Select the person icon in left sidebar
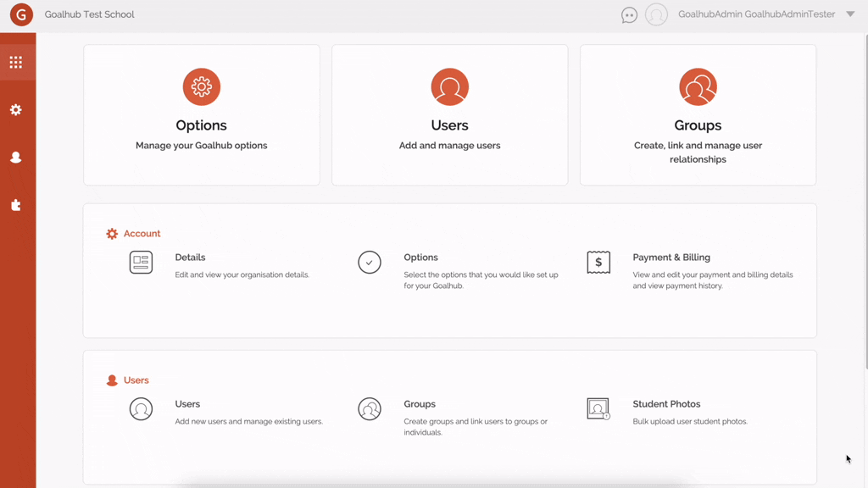The image size is (868, 488). (x=17, y=157)
